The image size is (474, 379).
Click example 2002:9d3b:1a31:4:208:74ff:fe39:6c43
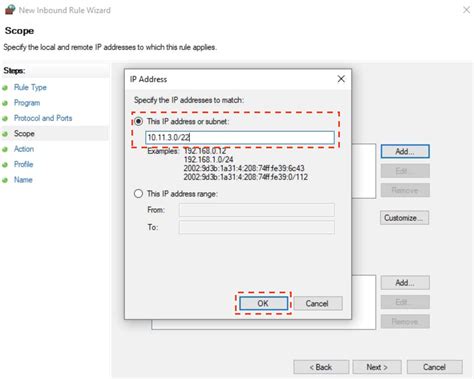click(244, 168)
